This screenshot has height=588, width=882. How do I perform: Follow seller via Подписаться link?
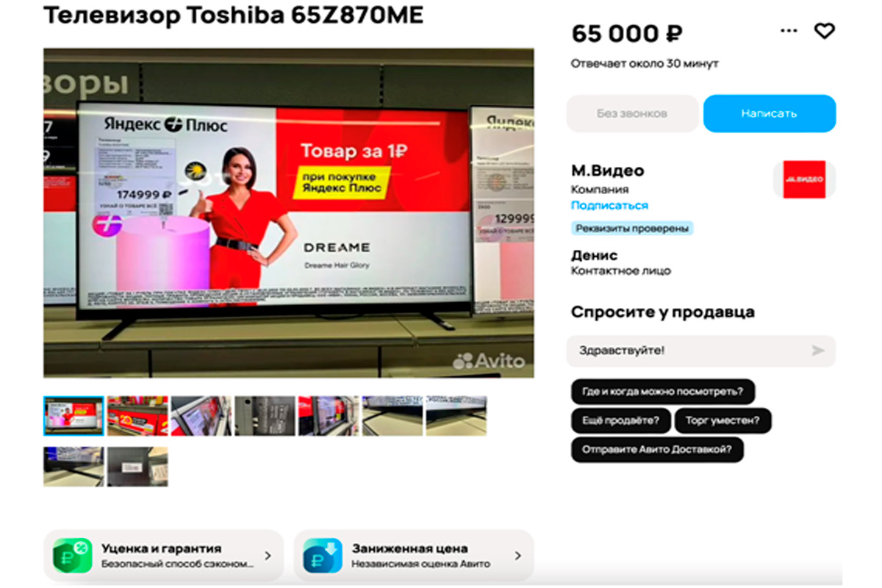tap(609, 206)
